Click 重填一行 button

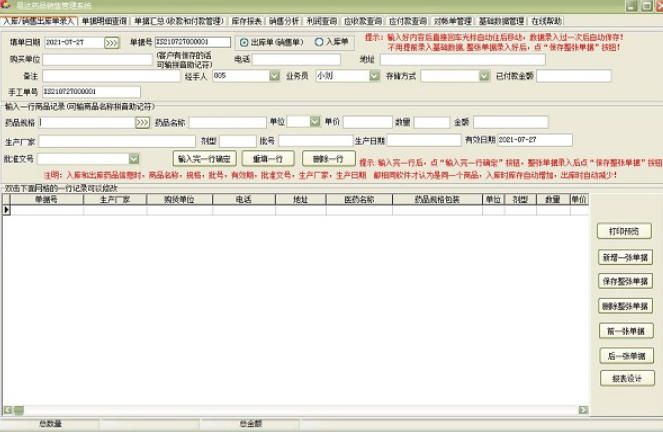point(268,159)
